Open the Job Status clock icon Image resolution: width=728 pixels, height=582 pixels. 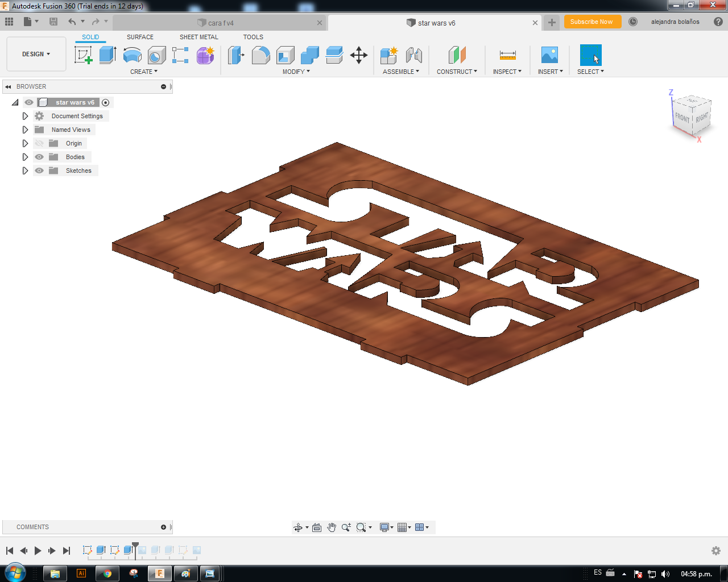click(x=633, y=22)
